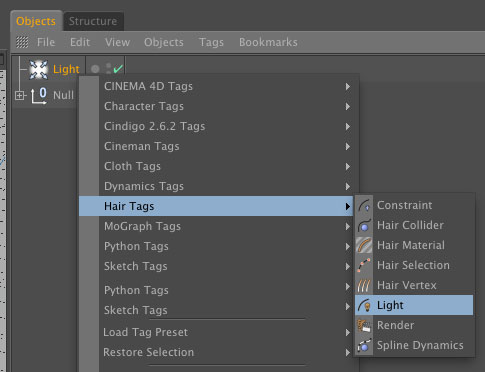The height and width of the screenshot is (372, 485).
Task: Click the dotted grip icon left of File
Action: point(22,42)
